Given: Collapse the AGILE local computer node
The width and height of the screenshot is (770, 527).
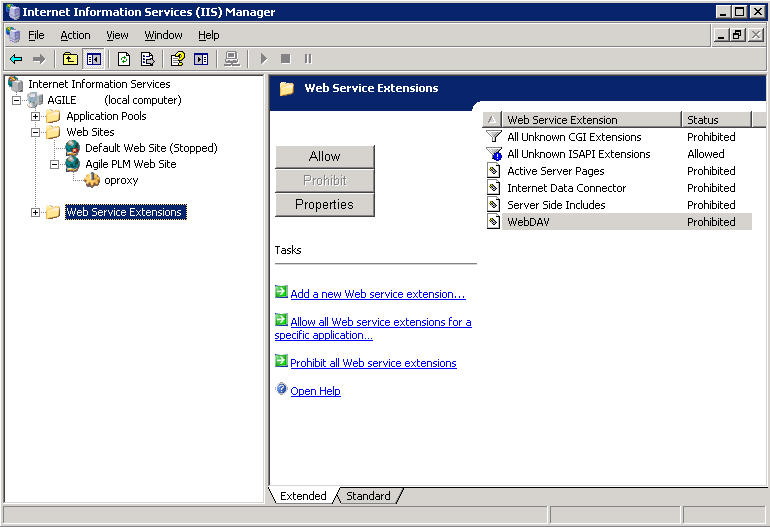Looking at the screenshot, I should [16, 100].
